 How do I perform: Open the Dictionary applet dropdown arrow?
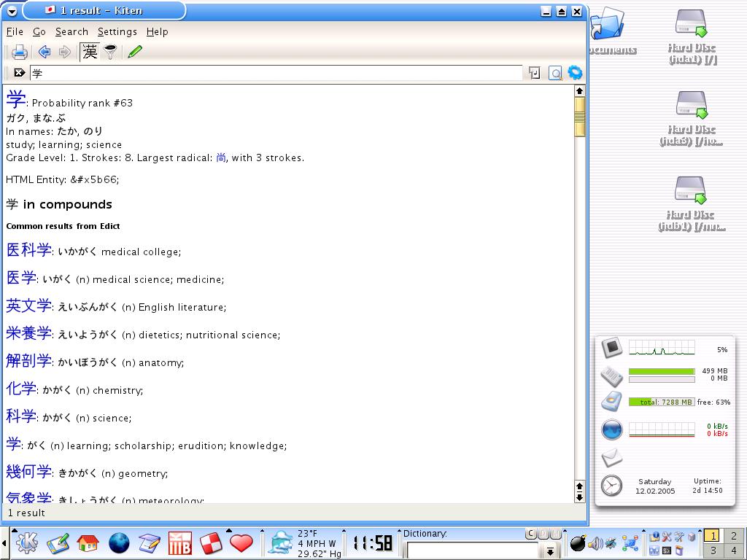pos(550,551)
